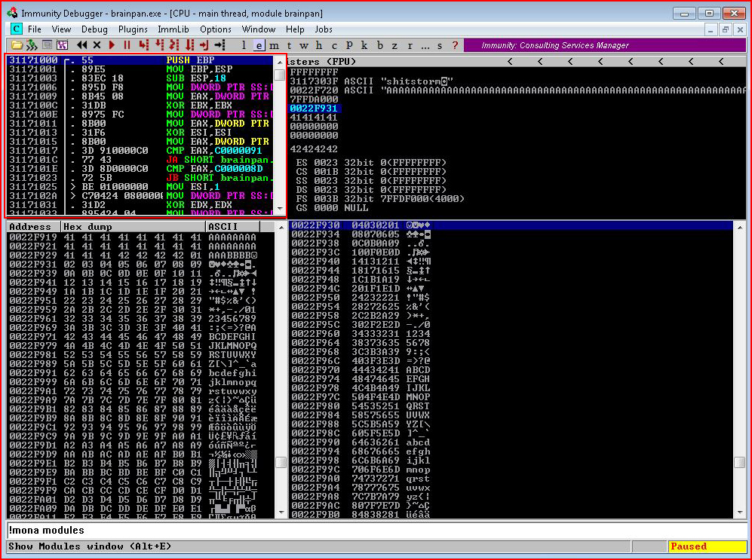Click the Open file folder icon
This screenshot has width=752, height=560.
tap(17, 45)
